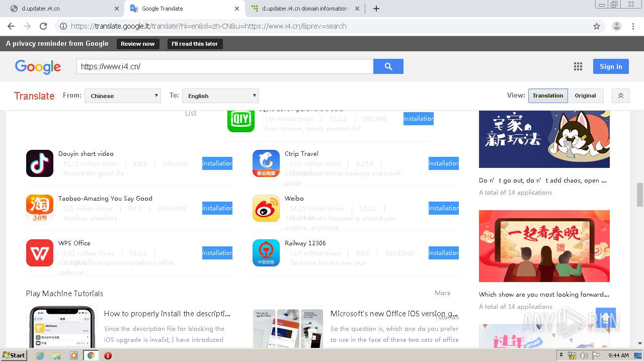
Task: Install Railway 12306 app
Action: point(444,253)
